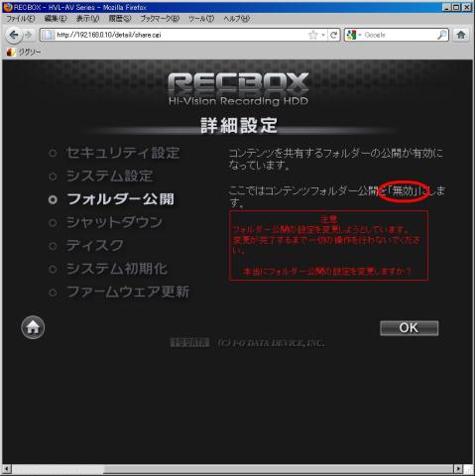Open ディスク settings entry

(x=95, y=246)
